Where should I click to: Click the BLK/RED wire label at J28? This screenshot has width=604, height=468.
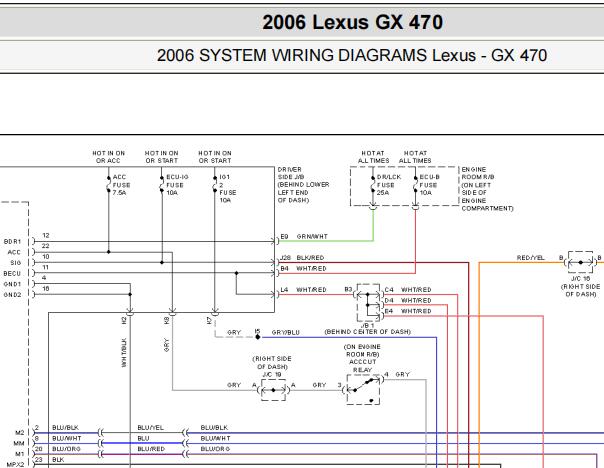tap(310, 258)
